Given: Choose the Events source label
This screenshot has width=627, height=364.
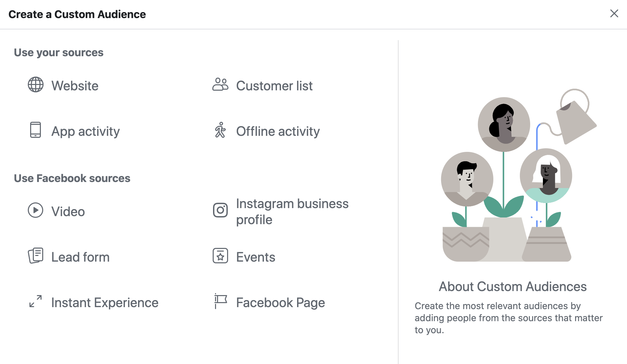Looking at the screenshot, I should coord(256,257).
